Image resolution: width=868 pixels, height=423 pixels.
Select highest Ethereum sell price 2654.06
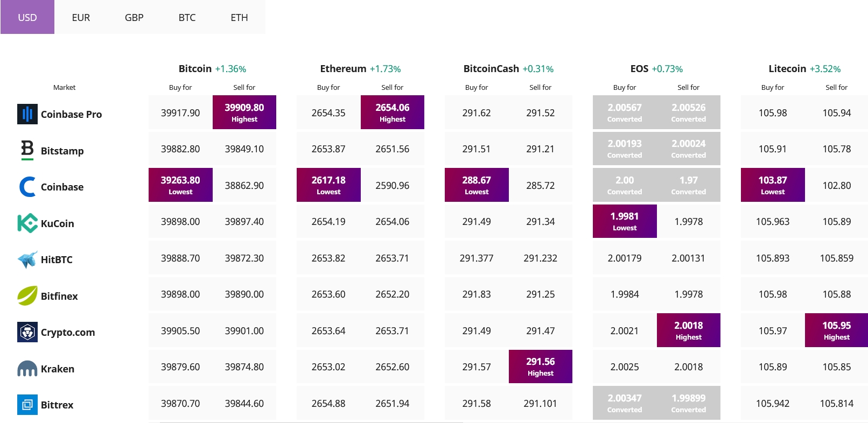tap(393, 112)
